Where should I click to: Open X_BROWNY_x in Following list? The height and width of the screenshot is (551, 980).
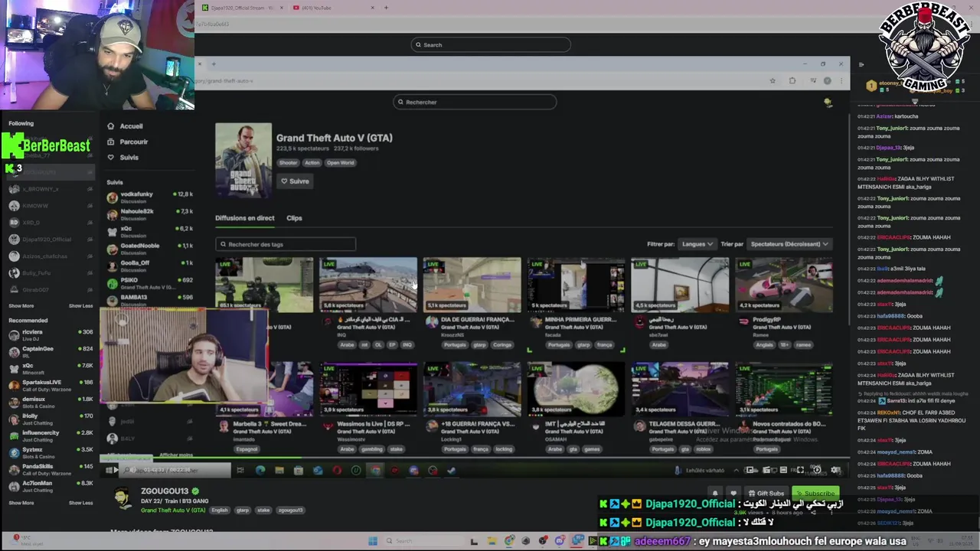pyautogui.click(x=51, y=189)
